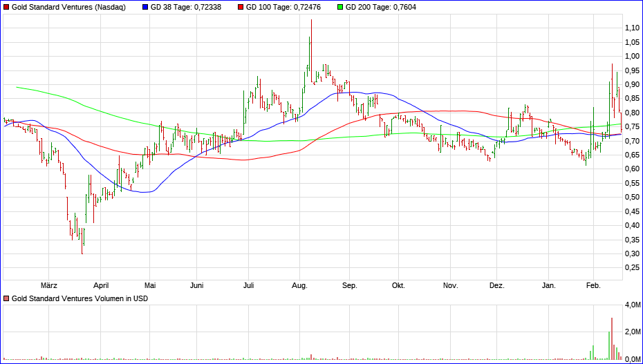Click the Volumen in USD legend swatch
This screenshot has width=643, height=364.
click(7, 298)
